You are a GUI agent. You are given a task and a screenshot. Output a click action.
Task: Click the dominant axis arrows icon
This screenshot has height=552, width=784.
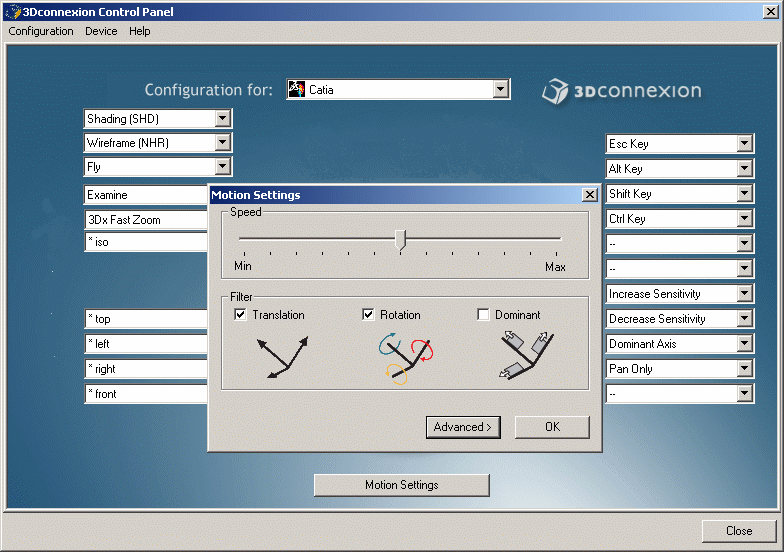525,357
